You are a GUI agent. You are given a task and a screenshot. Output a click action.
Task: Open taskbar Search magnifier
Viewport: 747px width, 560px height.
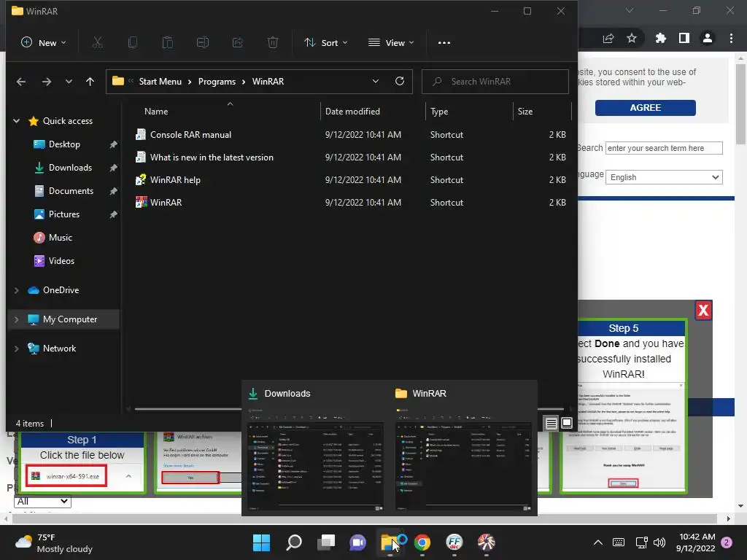(294, 542)
